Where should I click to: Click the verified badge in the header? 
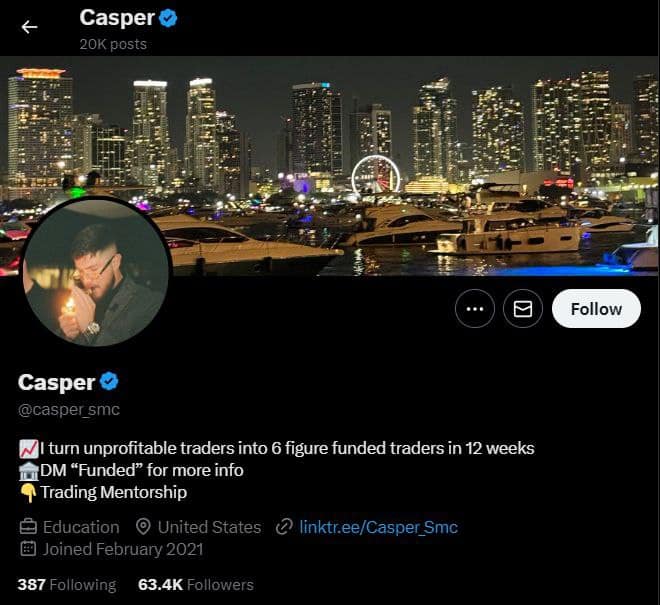[x=168, y=19]
